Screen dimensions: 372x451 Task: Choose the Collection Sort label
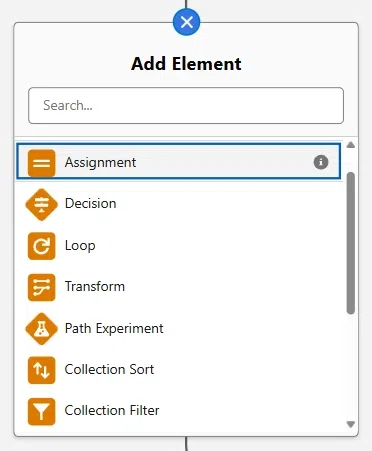point(109,369)
